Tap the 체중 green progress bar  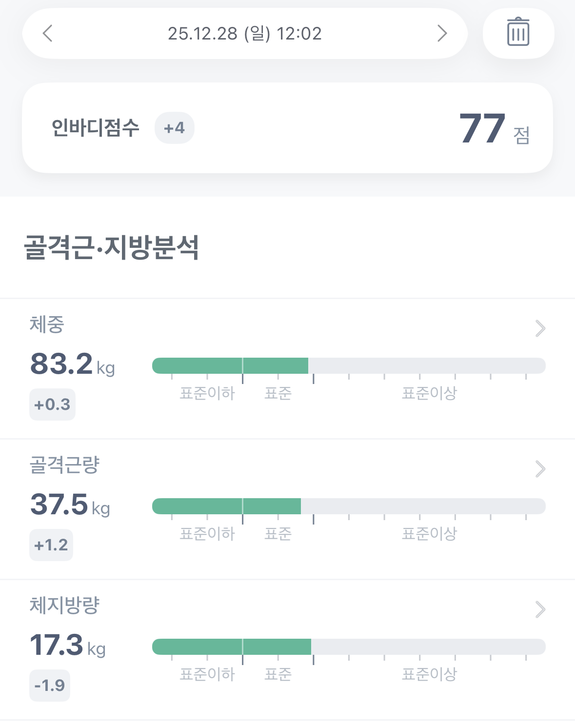point(230,365)
